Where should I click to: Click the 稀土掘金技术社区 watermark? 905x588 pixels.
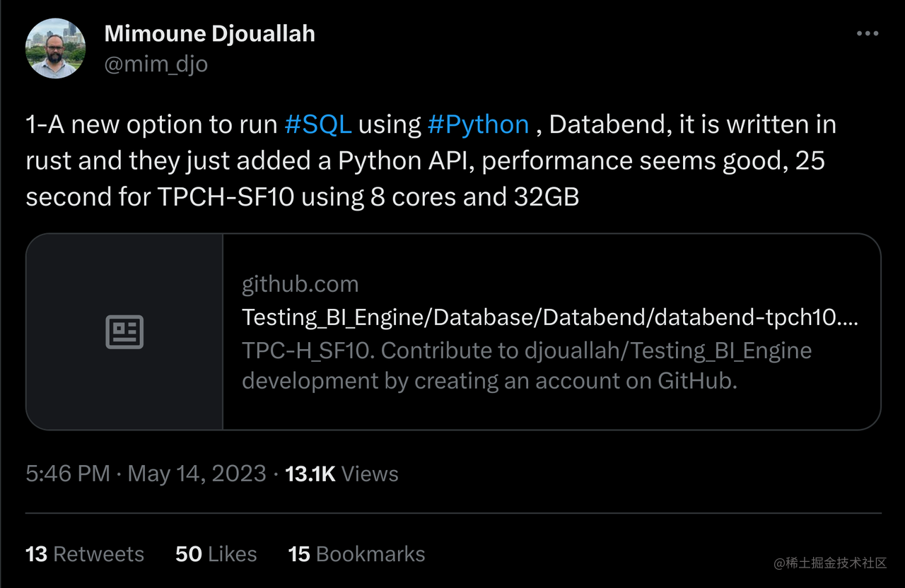pyautogui.click(x=830, y=563)
